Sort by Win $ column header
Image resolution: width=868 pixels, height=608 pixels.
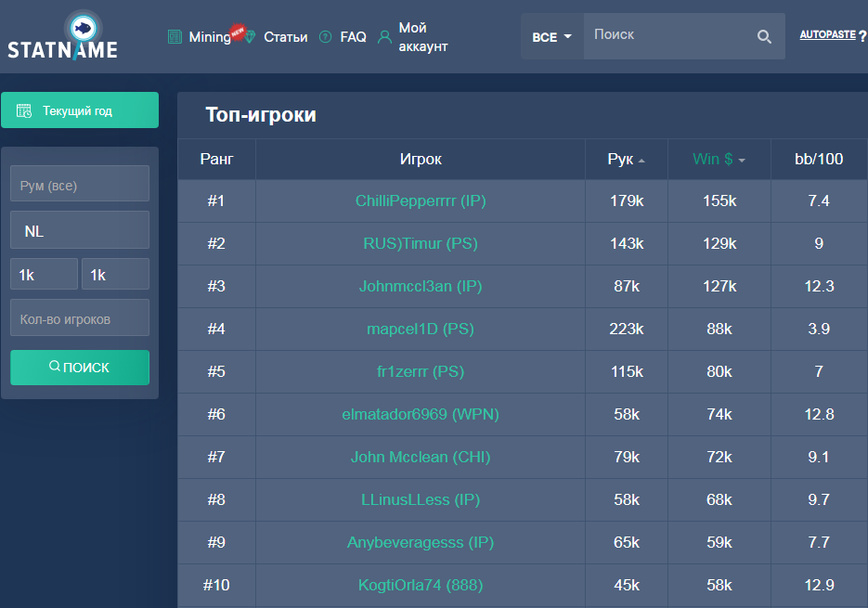click(719, 160)
